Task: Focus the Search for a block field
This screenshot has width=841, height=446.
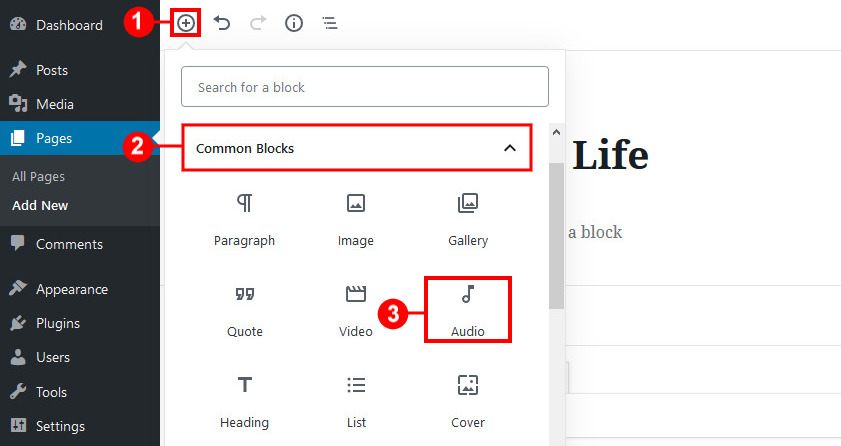Action: click(365, 87)
